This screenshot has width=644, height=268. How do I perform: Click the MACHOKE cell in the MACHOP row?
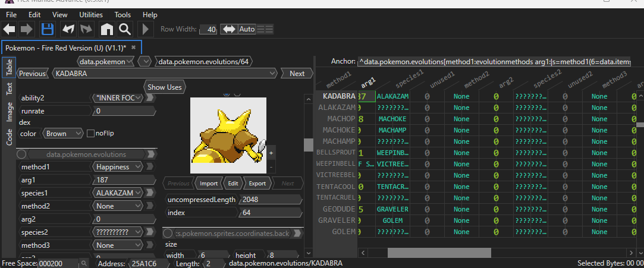tap(392, 119)
